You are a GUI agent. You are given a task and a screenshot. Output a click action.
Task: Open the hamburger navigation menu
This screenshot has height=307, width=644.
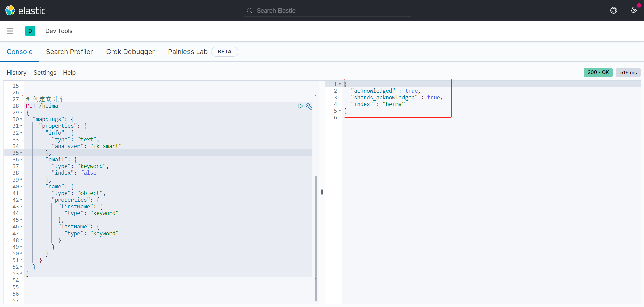(10, 31)
